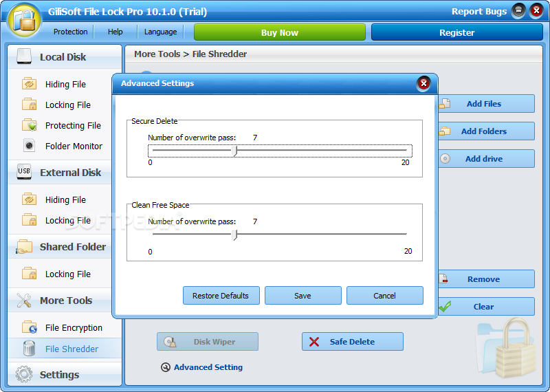Click the Remove button
The image size is (550, 392).
coord(486,279)
